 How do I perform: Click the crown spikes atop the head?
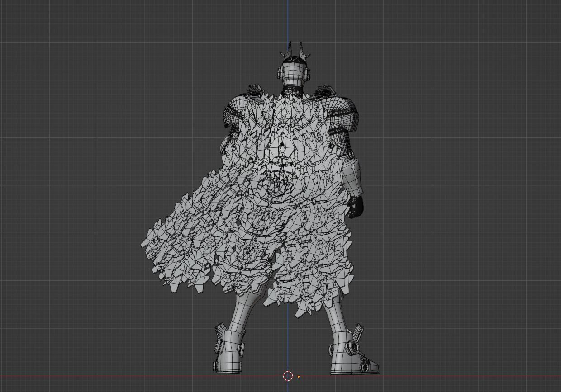(x=296, y=51)
